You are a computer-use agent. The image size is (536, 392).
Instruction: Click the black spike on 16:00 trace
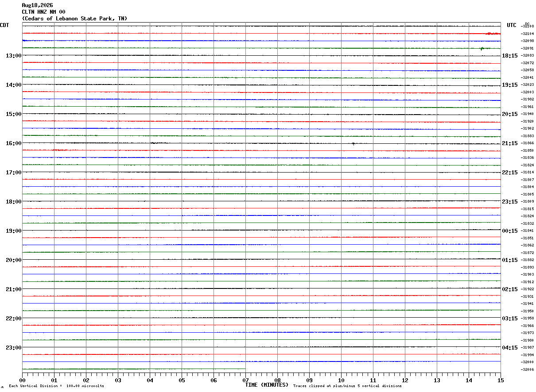(x=353, y=144)
